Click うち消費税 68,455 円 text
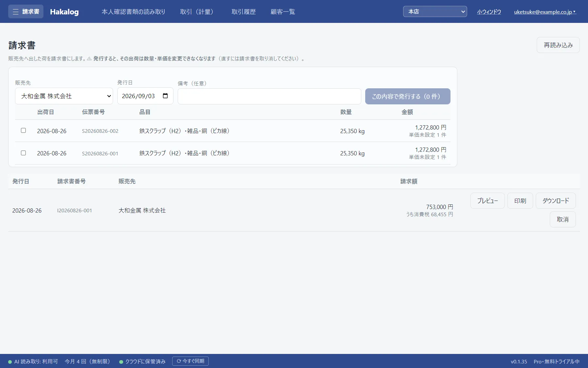The image size is (588, 368). [430, 214]
